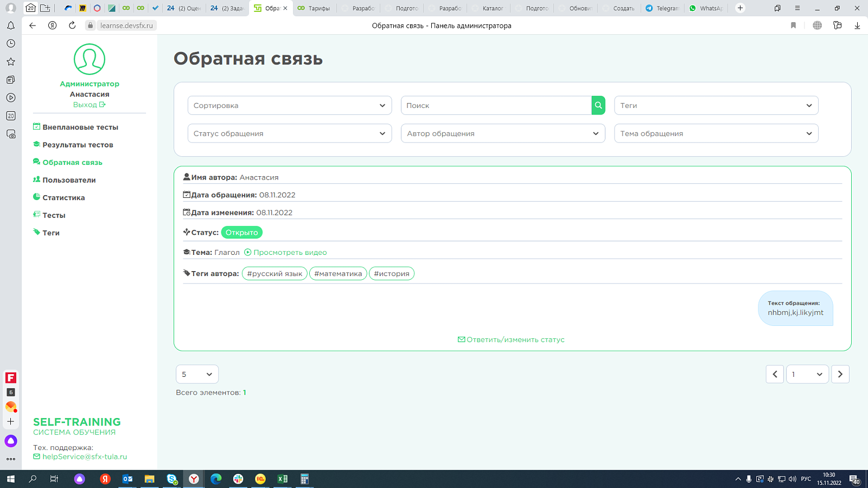Switch to the WhatsApp tab
The image size is (868, 488).
pos(706,8)
